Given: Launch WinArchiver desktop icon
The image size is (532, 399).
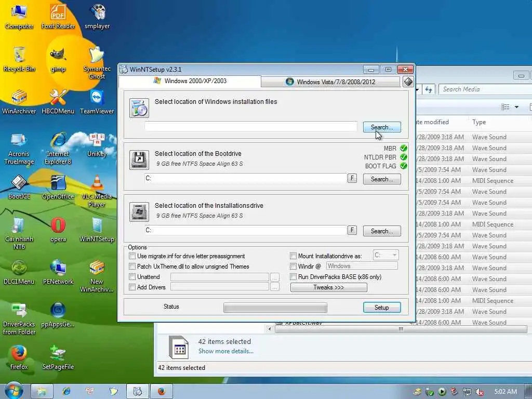Looking at the screenshot, I should click(x=19, y=102).
